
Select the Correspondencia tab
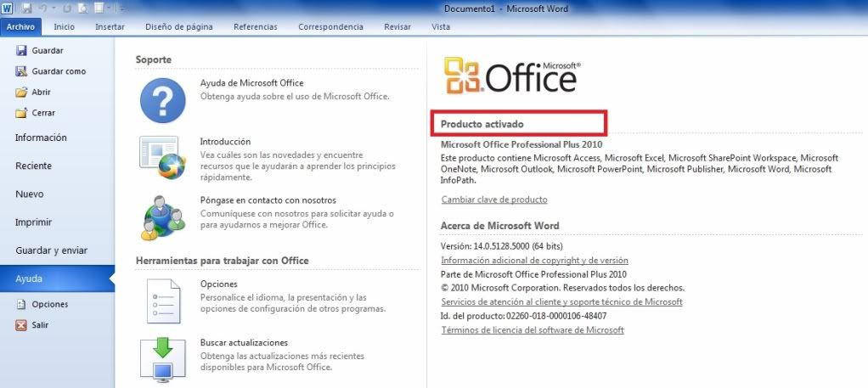point(330,26)
